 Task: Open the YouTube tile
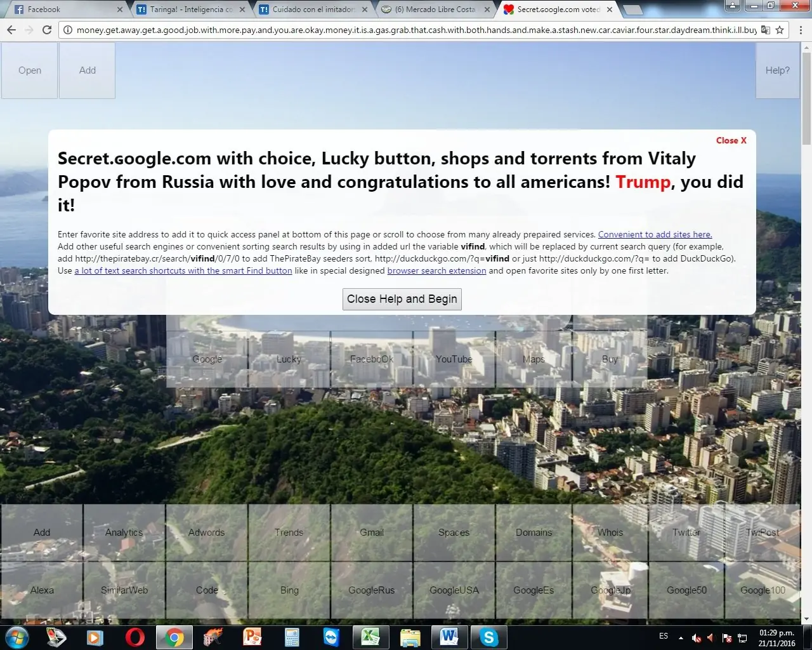point(454,359)
